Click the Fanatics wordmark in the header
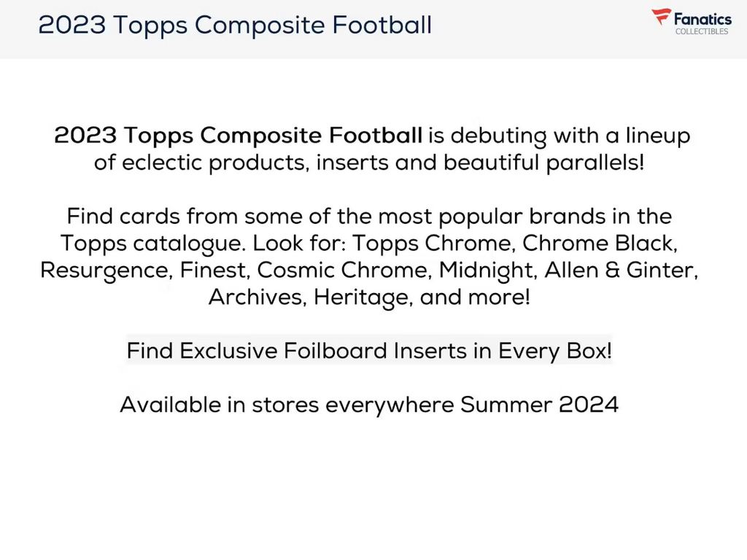This screenshot has height=560, width=747. point(702,19)
